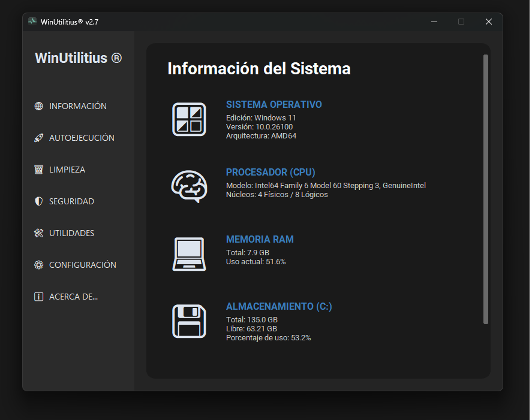
Task: Click the gear icon beside CONFIGURACIÓN
Action: [39, 265]
